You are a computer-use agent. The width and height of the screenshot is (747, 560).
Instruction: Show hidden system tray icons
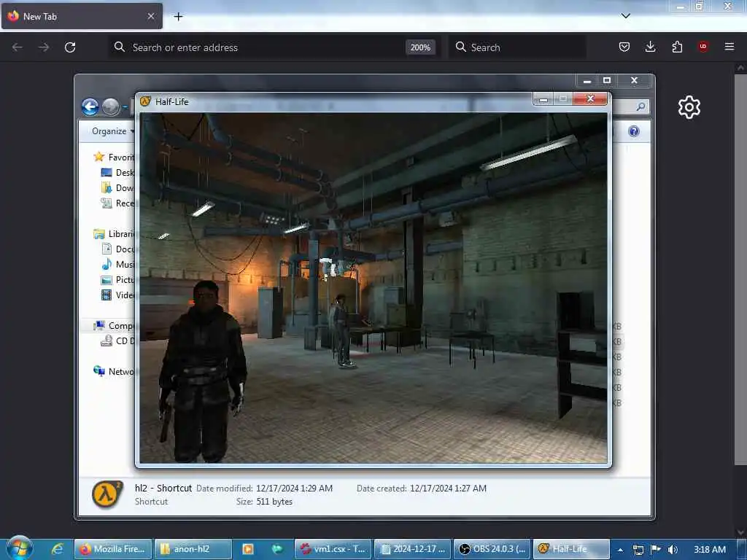(620, 550)
